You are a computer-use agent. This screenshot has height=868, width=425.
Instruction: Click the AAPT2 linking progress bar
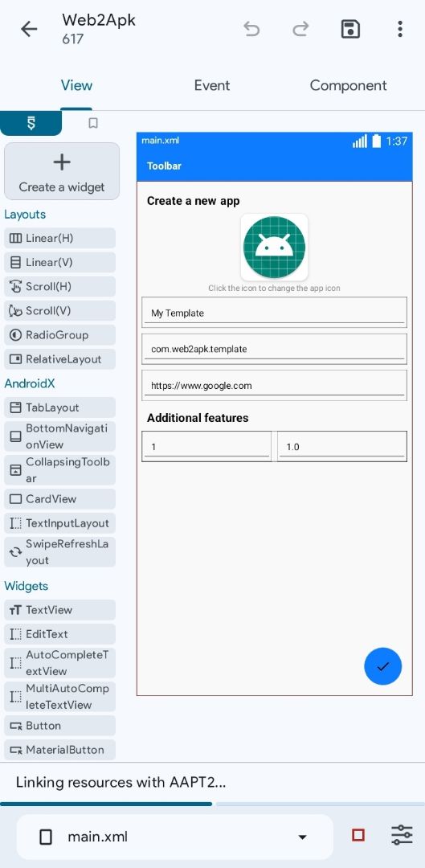(x=212, y=804)
